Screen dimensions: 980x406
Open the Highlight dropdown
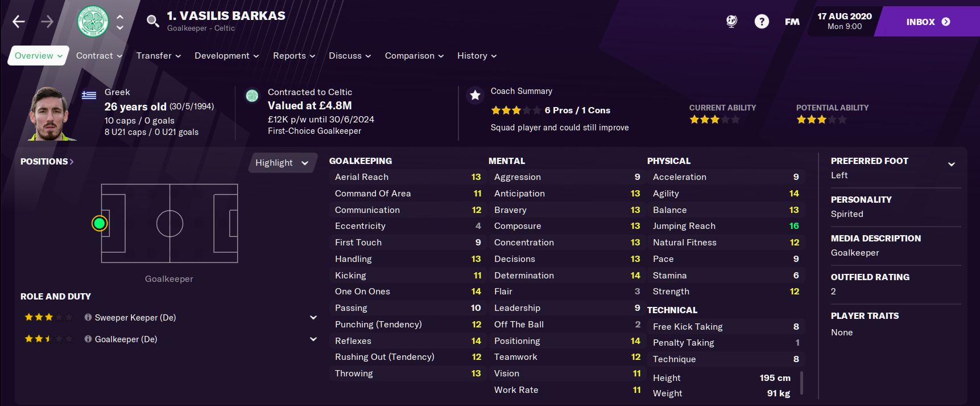pos(282,163)
